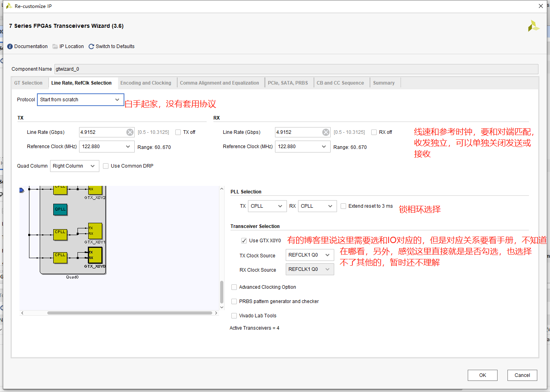
Task: Enable Extend reset to 3 ms
Action: coord(343,206)
